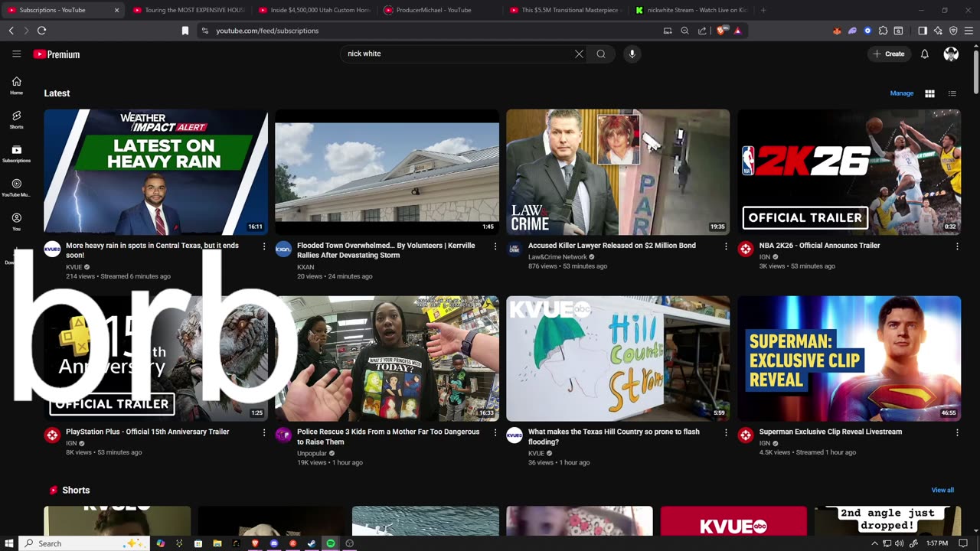
Task: Open the browser extensions puzzle icon
Action: pyautogui.click(x=883, y=31)
